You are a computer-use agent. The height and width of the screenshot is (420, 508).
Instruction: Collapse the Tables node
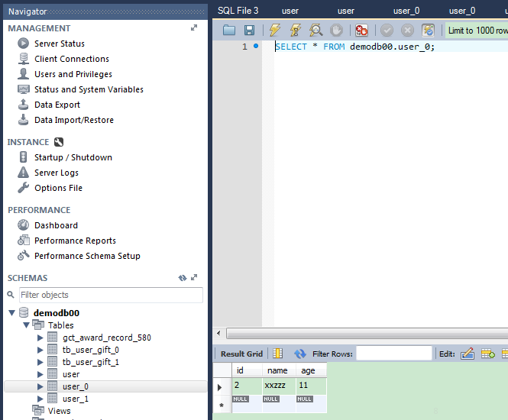point(27,325)
